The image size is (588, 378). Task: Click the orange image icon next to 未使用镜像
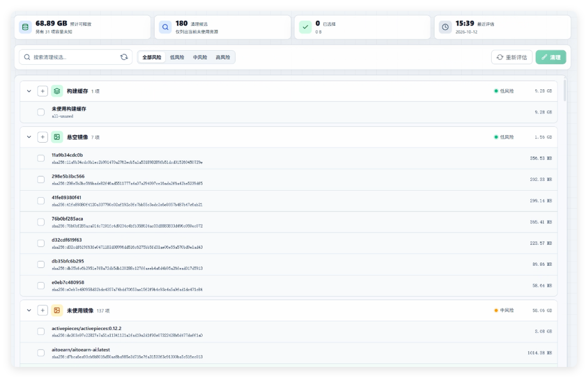(57, 310)
